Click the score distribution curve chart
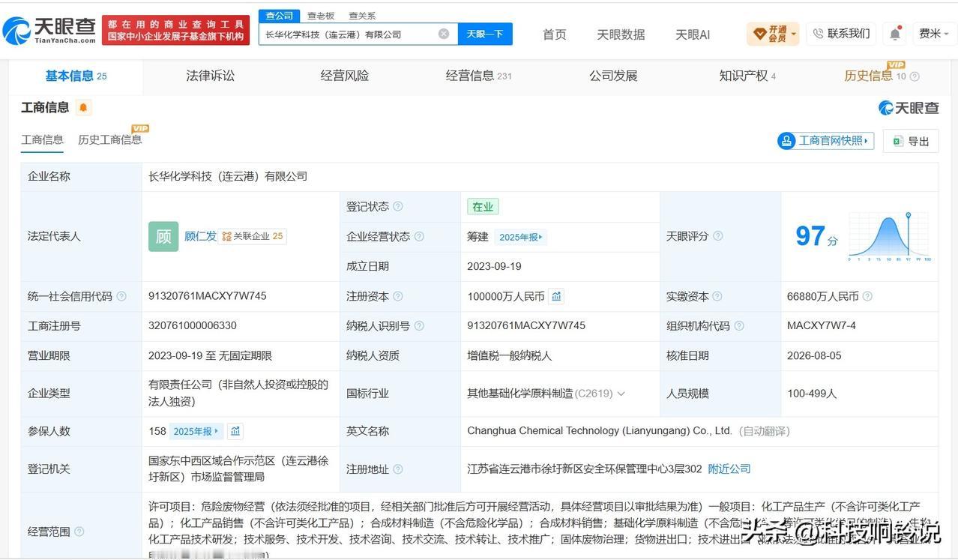This screenshot has height=560, width=958. [890, 236]
